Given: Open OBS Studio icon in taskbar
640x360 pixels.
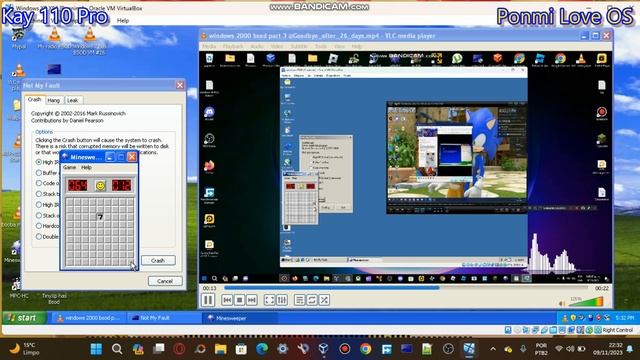Looking at the screenshot, I should [x=448, y=349].
